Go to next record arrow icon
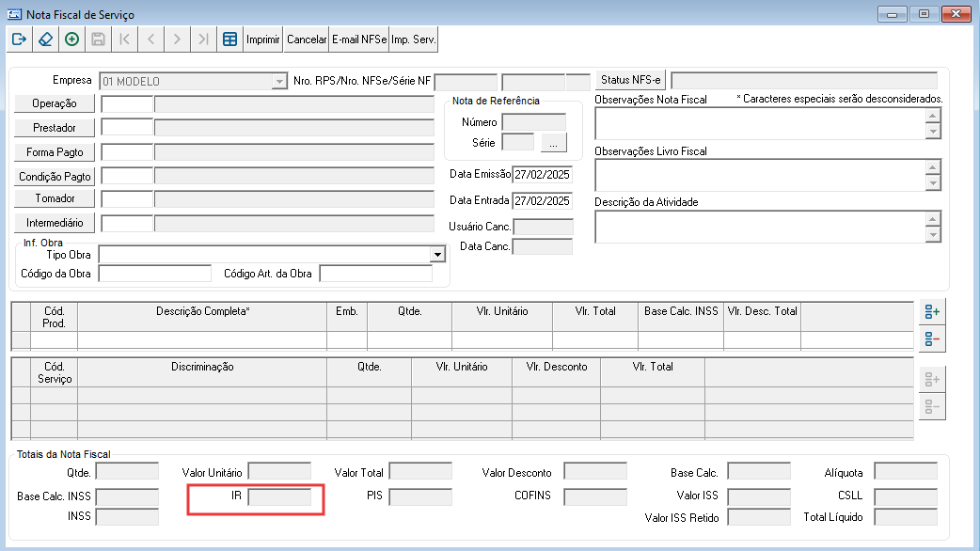This screenshot has height=551, width=980. click(x=177, y=39)
